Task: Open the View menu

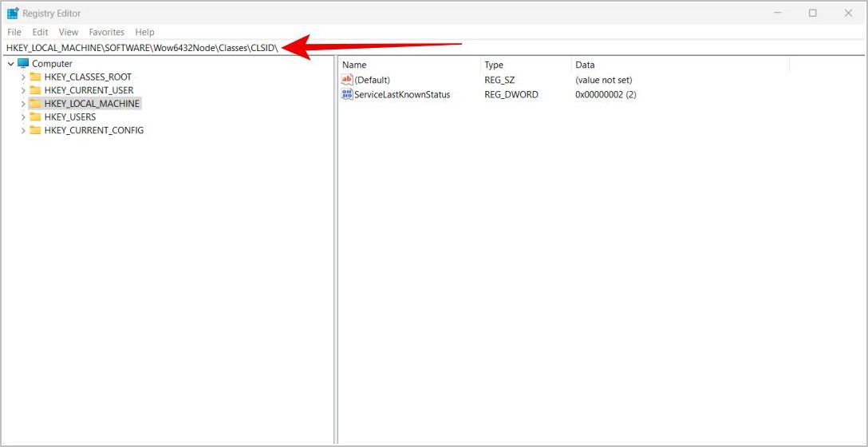Action: [69, 32]
